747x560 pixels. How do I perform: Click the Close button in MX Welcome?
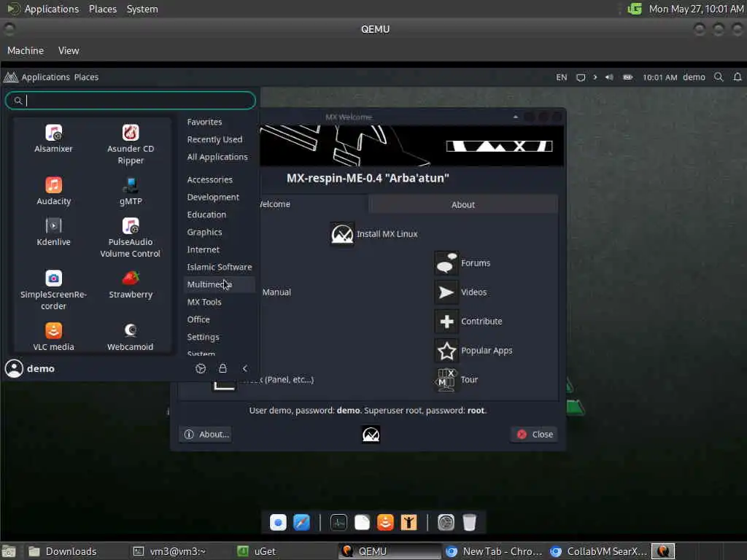click(535, 435)
